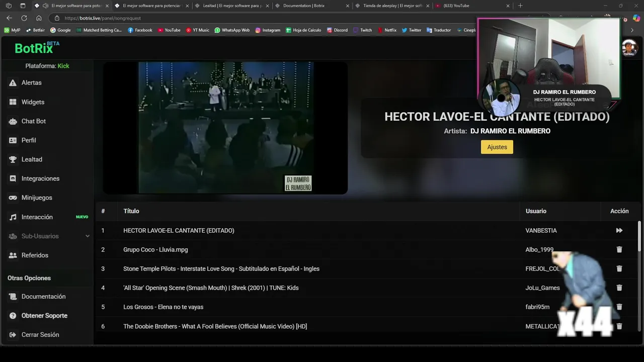Open the Betfair bookmark
The image size is (644, 362).
35,30
